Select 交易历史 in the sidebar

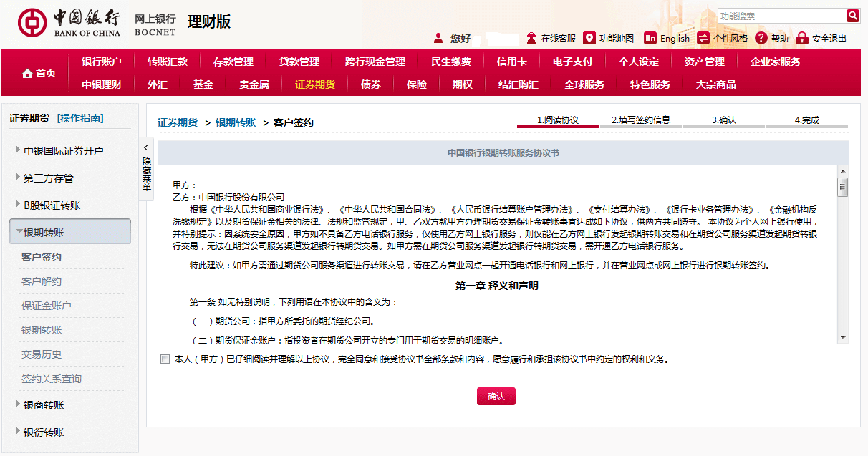click(42, 354)
